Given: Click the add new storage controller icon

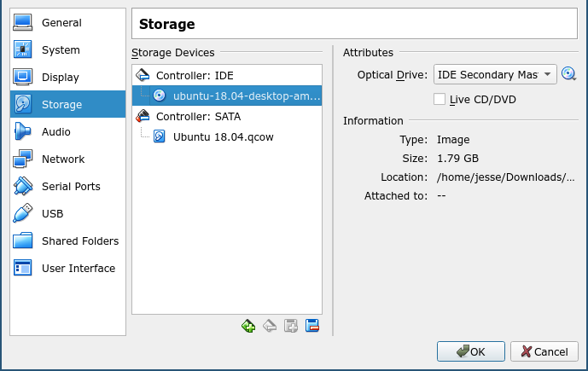Looking at the screenshot, I should 248,326.
